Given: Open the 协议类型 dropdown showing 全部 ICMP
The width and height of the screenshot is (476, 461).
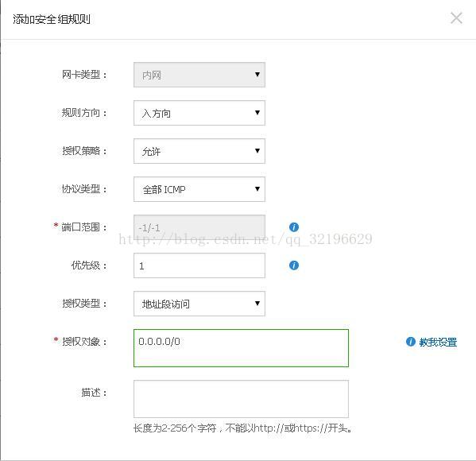Looking at the screenshot, I should click(199, 189).
